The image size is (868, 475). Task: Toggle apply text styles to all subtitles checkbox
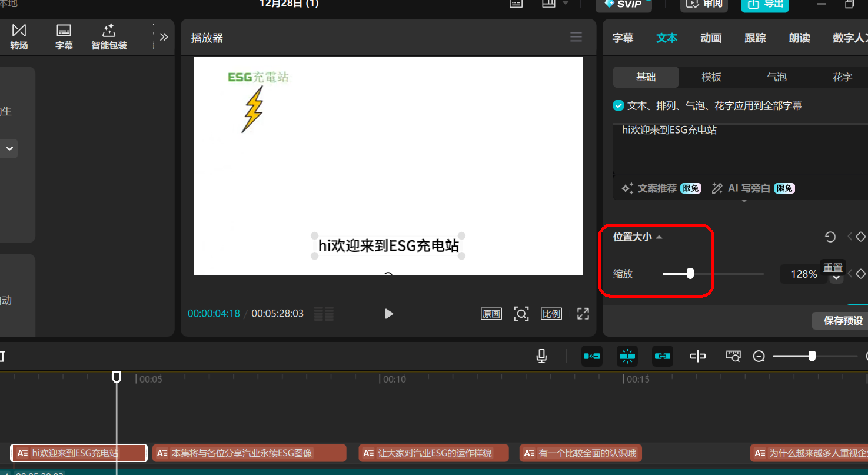point(618,106)
